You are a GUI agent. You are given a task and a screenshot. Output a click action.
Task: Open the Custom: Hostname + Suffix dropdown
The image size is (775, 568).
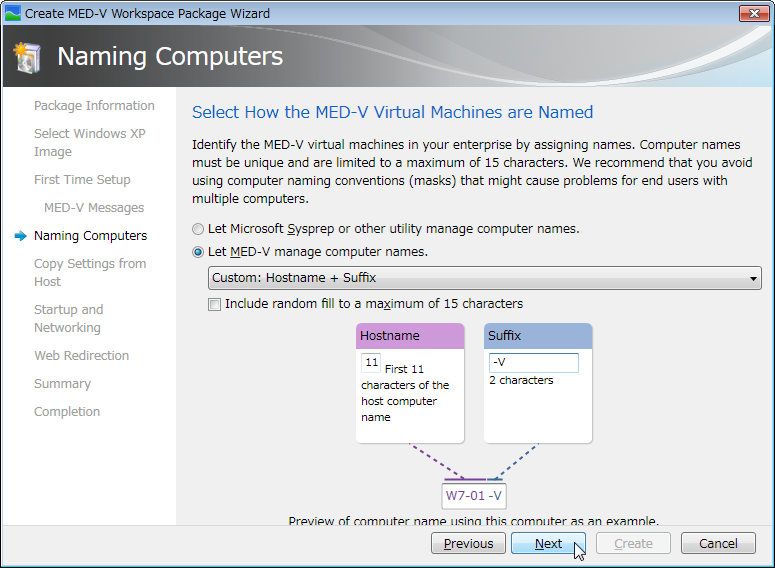point(485,278)
